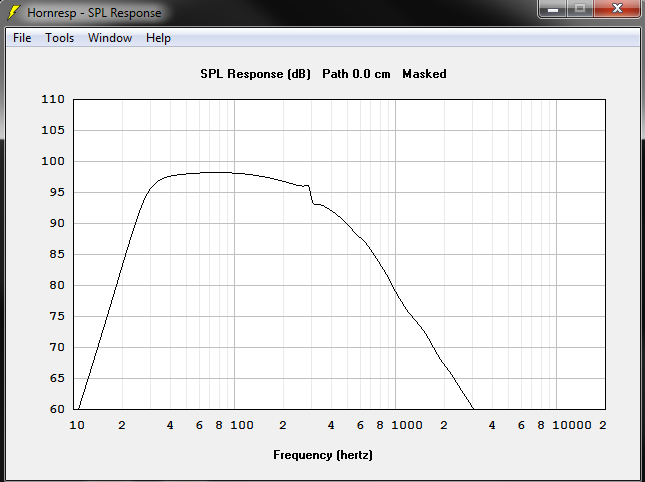Viewport: 645px width, 482px height.
Task: Click the 75 dB axis label
Action: (x=57, y=316)
